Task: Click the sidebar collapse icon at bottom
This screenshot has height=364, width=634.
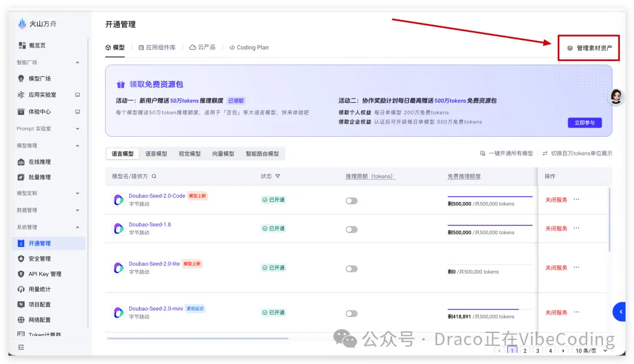Action: coord(21,347)
